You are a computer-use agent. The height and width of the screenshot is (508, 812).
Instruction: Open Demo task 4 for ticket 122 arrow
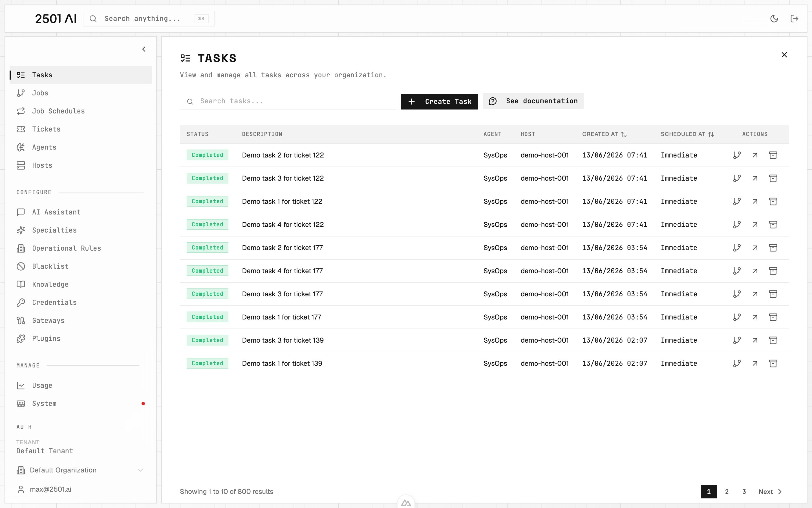(755, 225)
